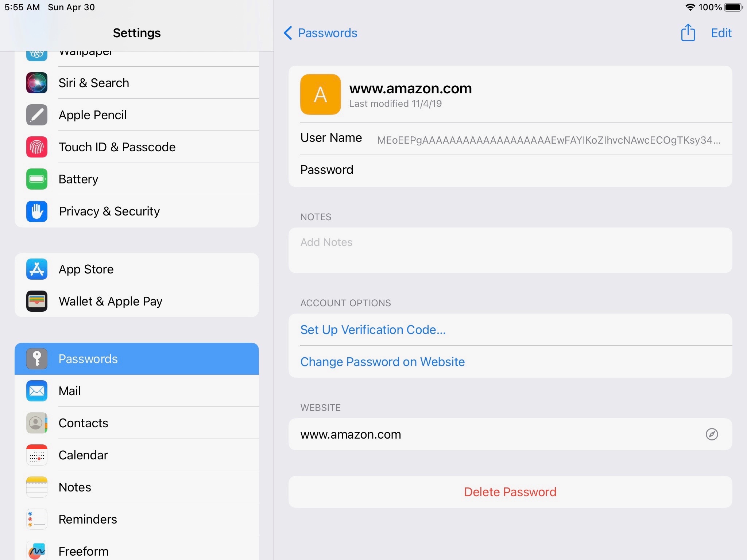Open Touch ID & Passcode fingerprint icon
This screenshot has height=560, width=747.
[37, 147]
